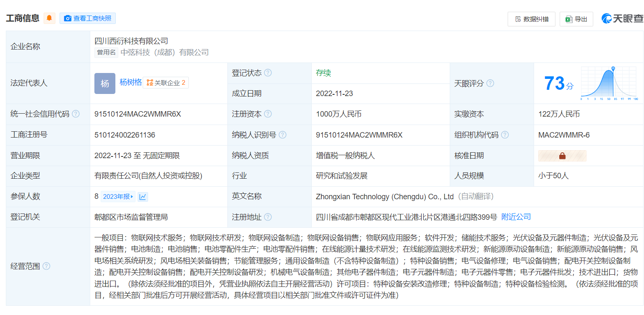This screenshot has width=644, height=315.
Task: Select English name Zhongxian Technology (Chengdu) Co., Ltd
Action: click(x=385, y=196)
